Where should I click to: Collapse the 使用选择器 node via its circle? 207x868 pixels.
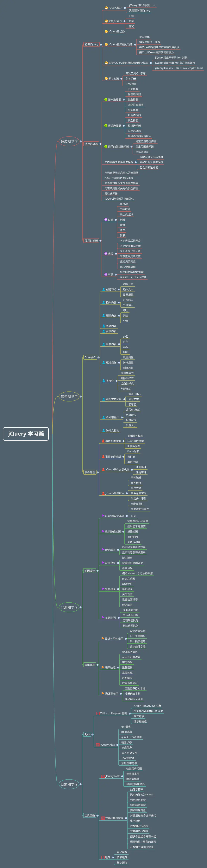(100, 144)
